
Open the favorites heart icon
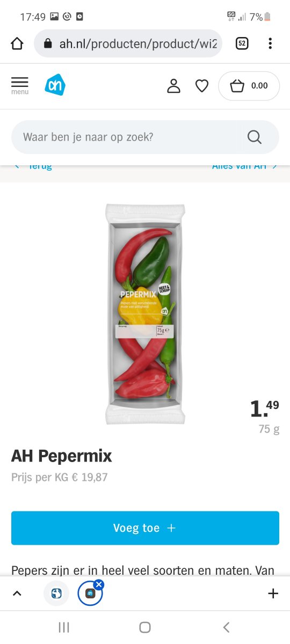[x=201, y=86]
